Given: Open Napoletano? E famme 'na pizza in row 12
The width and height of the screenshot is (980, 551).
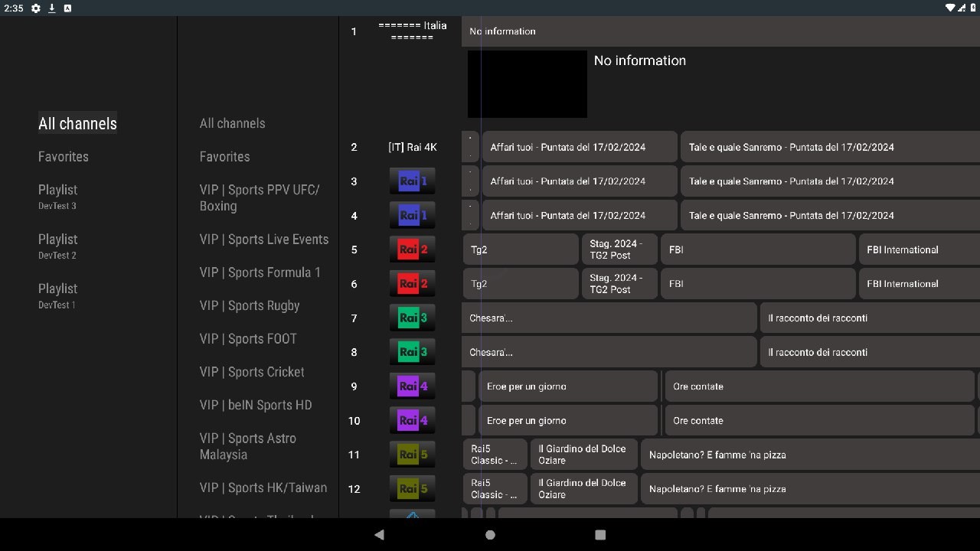Looking at the screenshot, I should 810,489.
